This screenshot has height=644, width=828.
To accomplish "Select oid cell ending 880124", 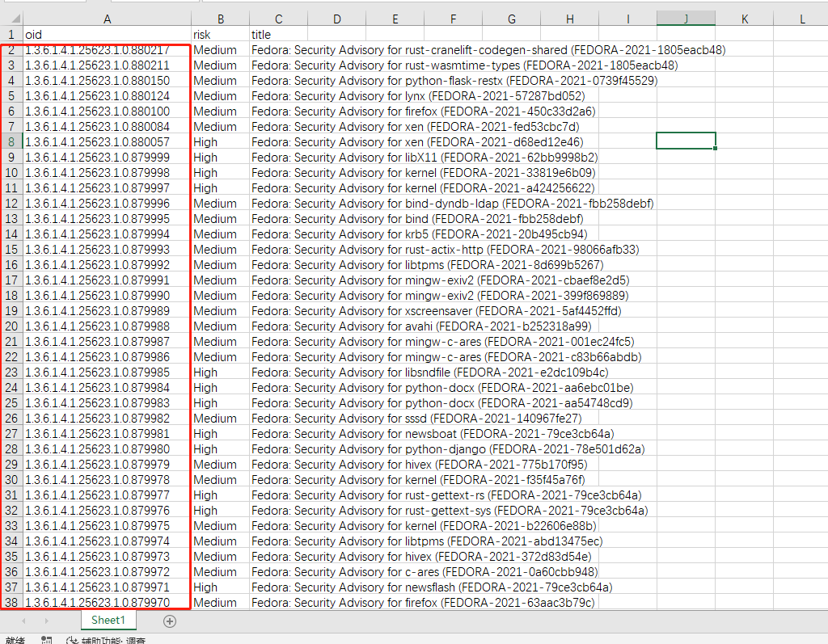I will pyautogui.click(x=108, y=96).
